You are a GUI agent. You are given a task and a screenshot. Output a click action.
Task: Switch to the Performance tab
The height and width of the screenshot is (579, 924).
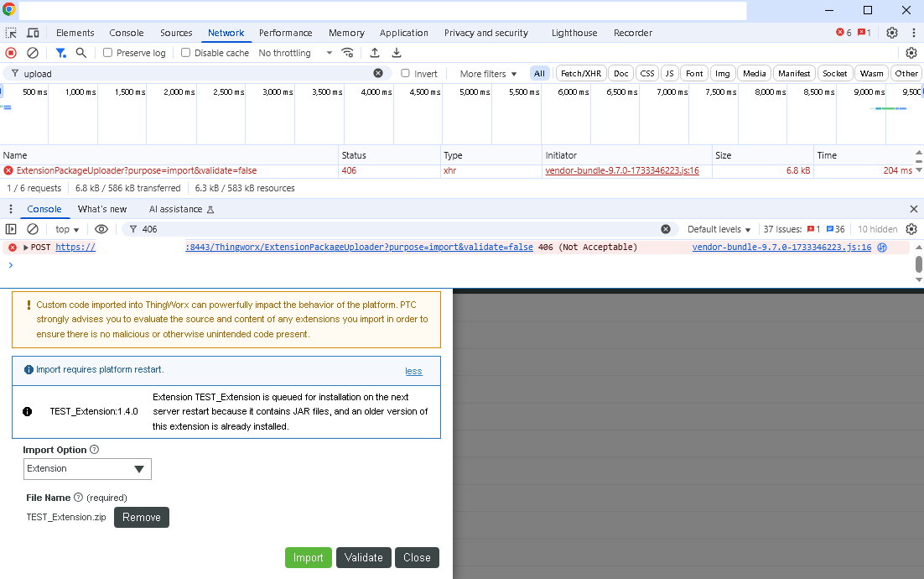(x=285, y=33)
